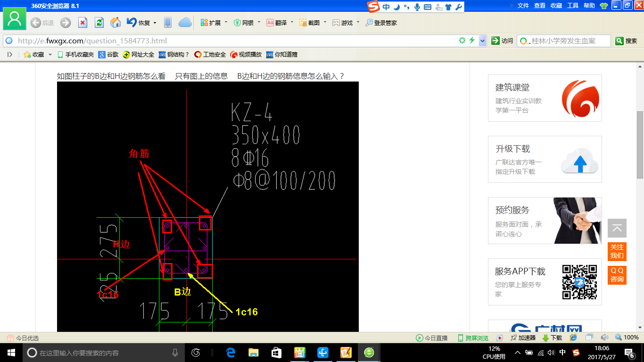Click the 访问 go button
Image resolution: width=644 pixels, height=362 pixels.
[x=502, y=41]
